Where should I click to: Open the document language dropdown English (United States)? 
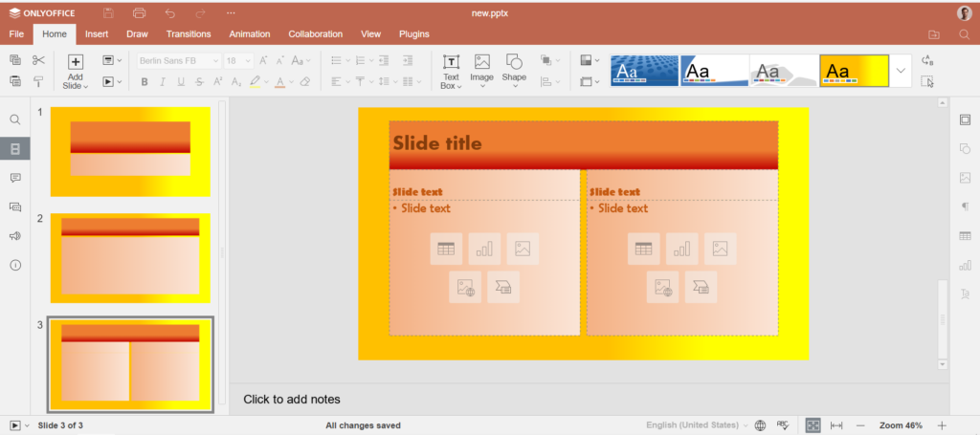(x=697, y=425)
